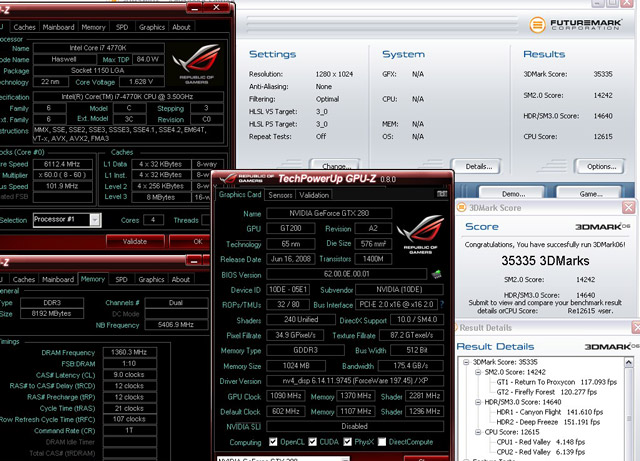Click the Validate button in CPU-Z

point(135,241)
